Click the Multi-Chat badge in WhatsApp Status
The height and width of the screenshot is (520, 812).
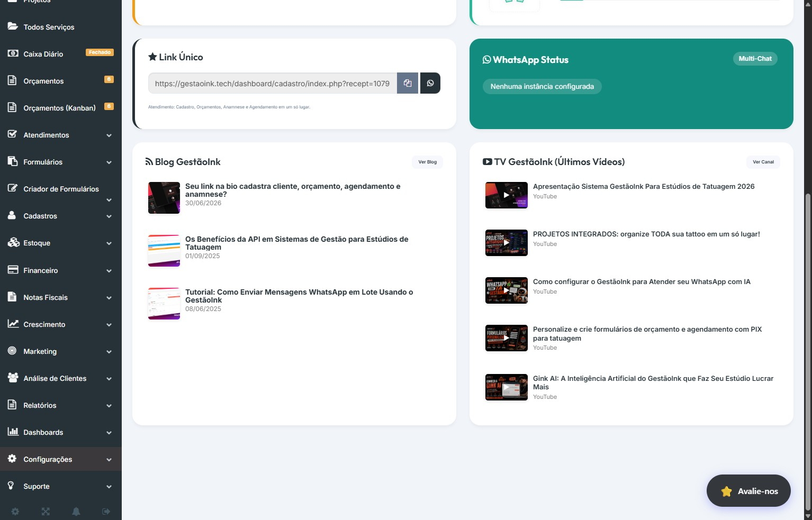(x=755, y=59)
